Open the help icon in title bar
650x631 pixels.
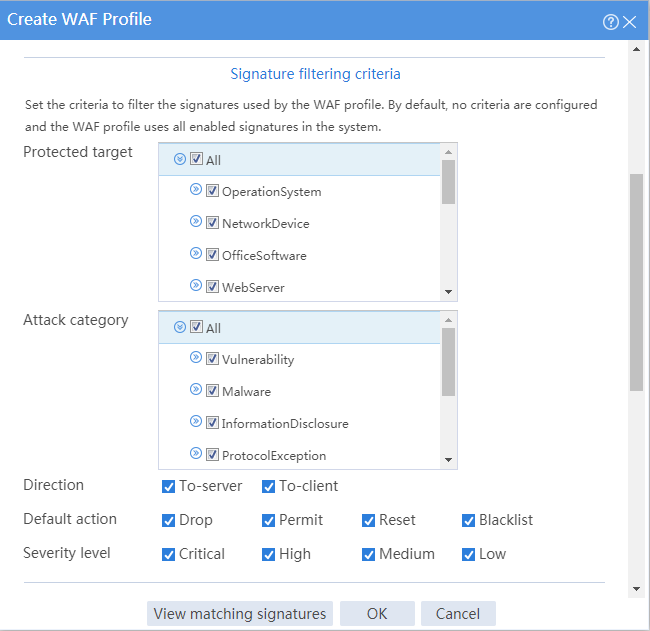click(610, 22)
